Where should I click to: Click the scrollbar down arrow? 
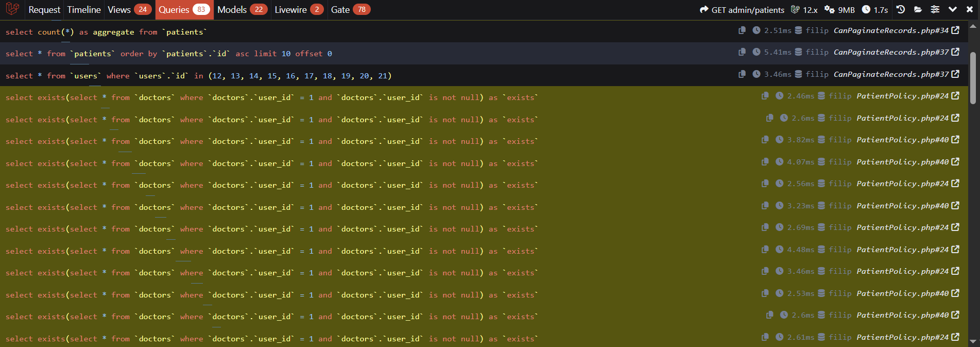(973, 341)
